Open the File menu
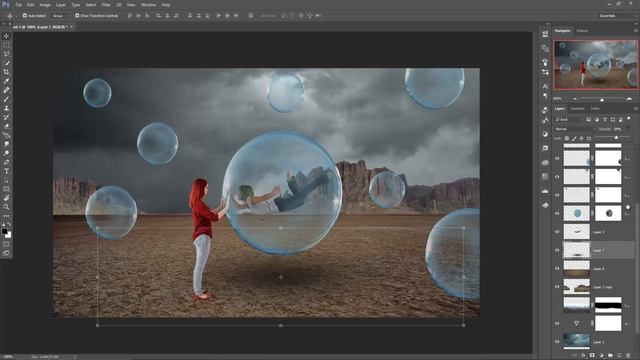The width and height of the screenshot is (640, 360). point(19,4)
